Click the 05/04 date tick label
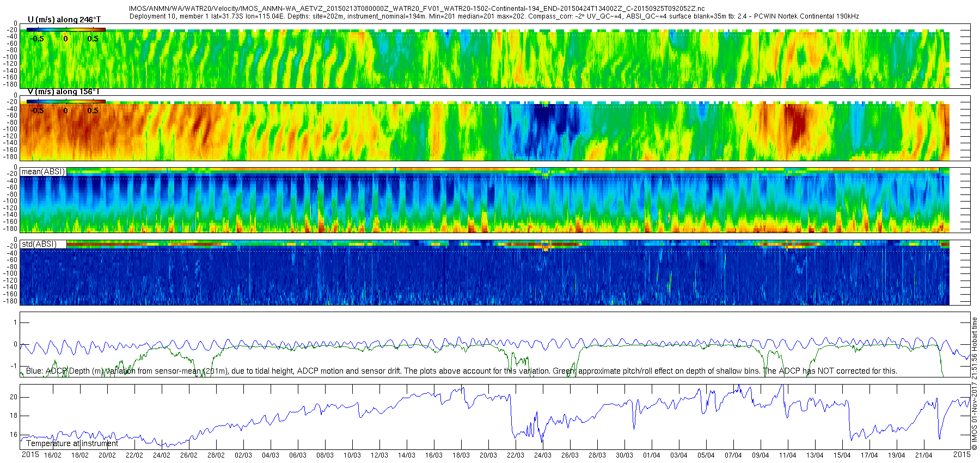This screenshot has width=980, height=463. coord(706,455)
